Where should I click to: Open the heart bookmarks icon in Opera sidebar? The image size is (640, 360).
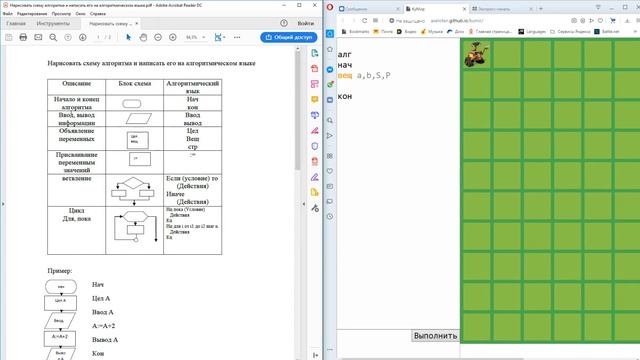click(330, 171)
